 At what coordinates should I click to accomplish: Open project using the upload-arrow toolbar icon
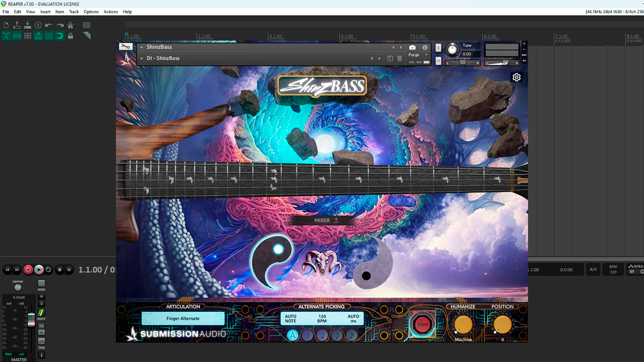[x=17, y=25]
